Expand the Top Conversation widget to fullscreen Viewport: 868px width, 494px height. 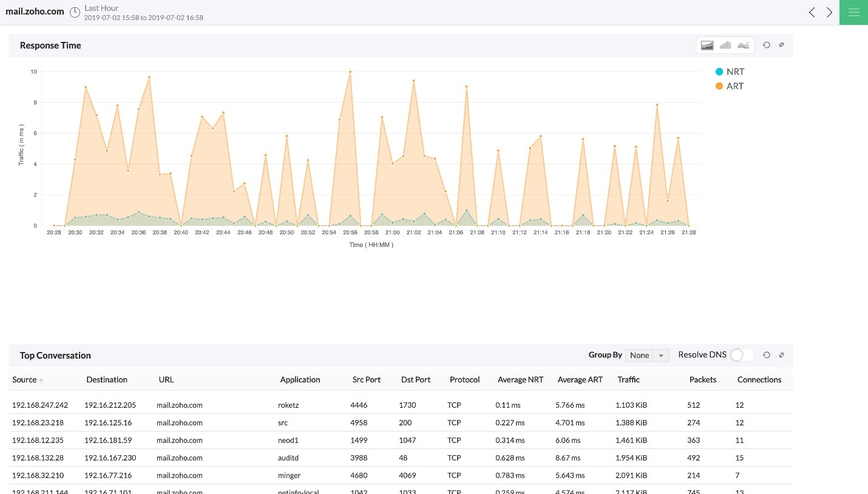click(782, 356)
